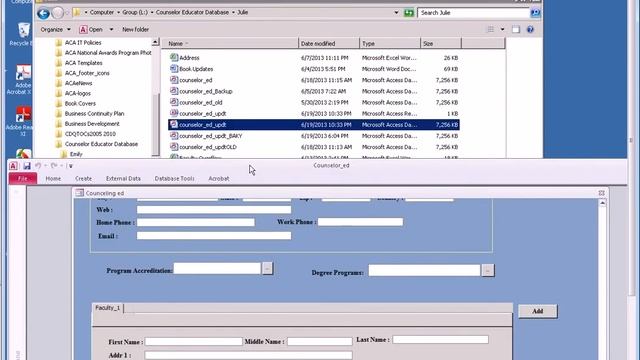The height and width of the screenshot is (360, 640).
Task: Open the Book Covers folder in tree
Action: click(80, 103)
